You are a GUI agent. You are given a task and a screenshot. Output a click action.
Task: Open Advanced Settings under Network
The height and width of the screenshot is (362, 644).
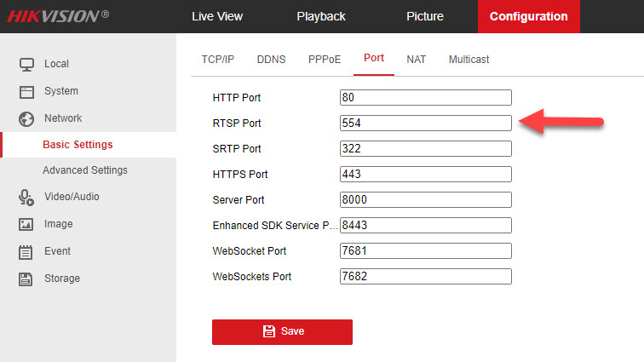[85, 170]
